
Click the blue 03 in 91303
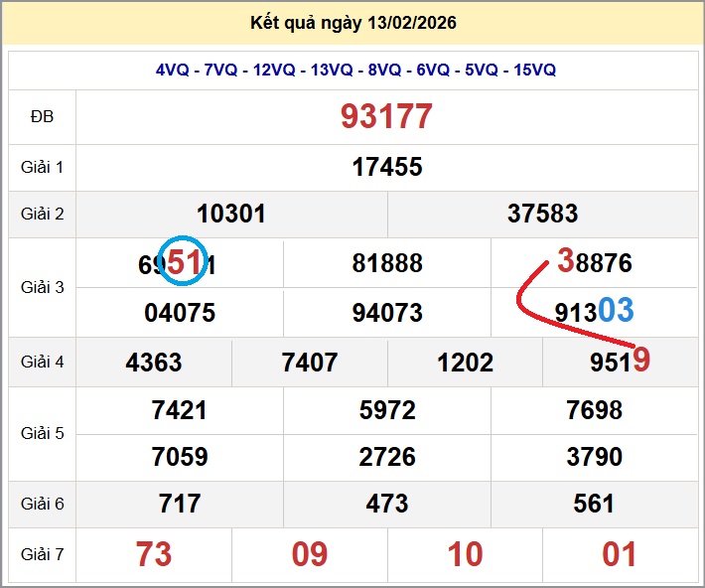coord(616,311)
